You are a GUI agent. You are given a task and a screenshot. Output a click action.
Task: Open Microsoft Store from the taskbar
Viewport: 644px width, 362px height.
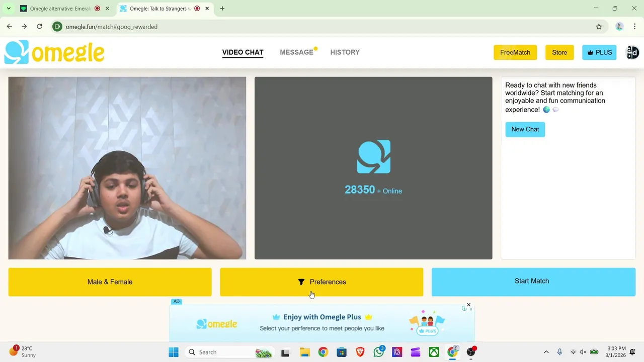point(342,352)
